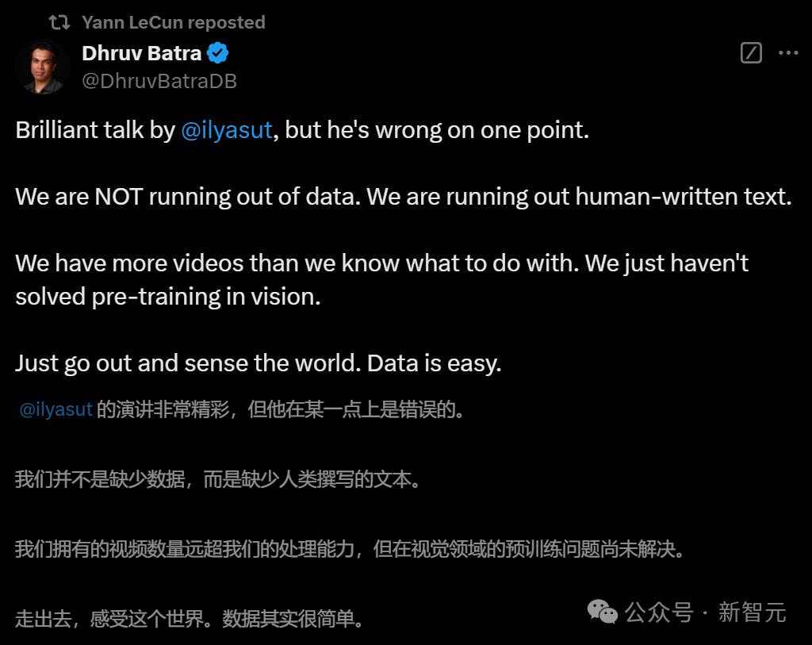Click the "新智元" account name
Image resolution: width=812 pixels, height=645 pixels.
tap(752, 612)
